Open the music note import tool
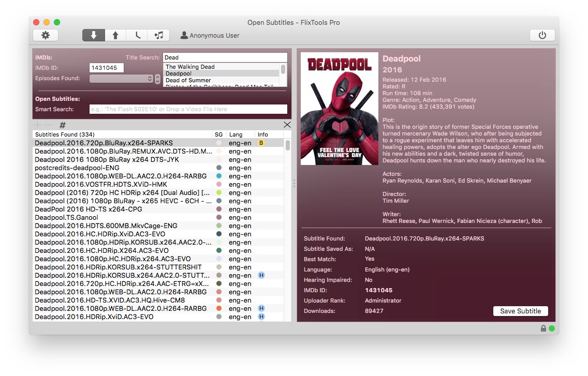588x376 pixels. tap(159, 35)
